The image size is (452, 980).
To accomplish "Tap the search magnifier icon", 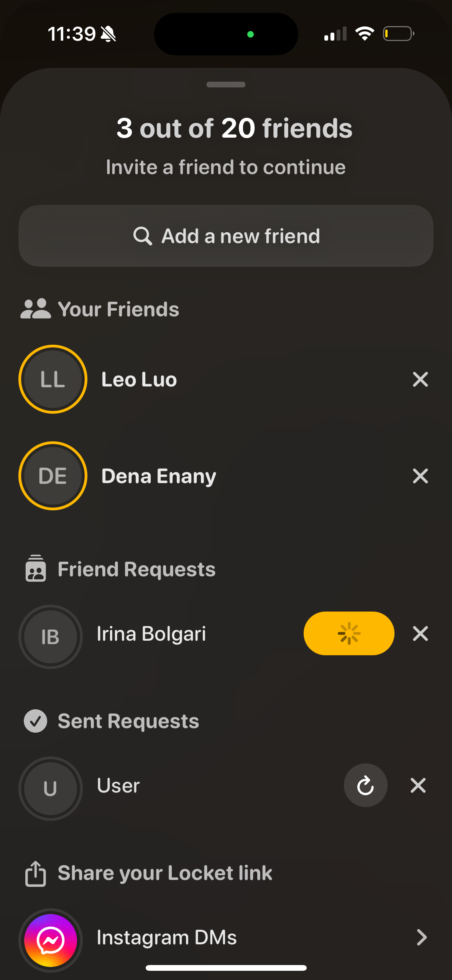I will tap(143, 236).
